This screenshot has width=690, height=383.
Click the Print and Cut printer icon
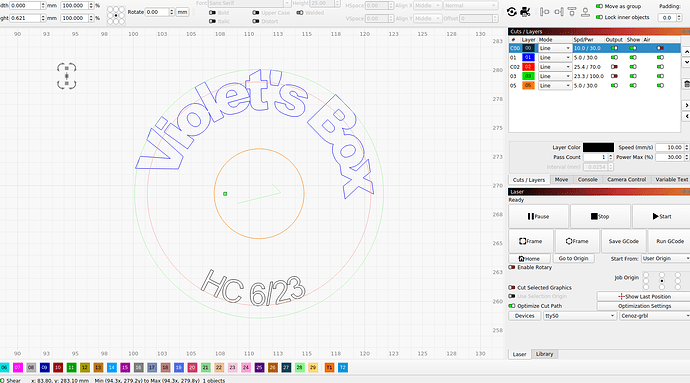click(x=525, y=12)
